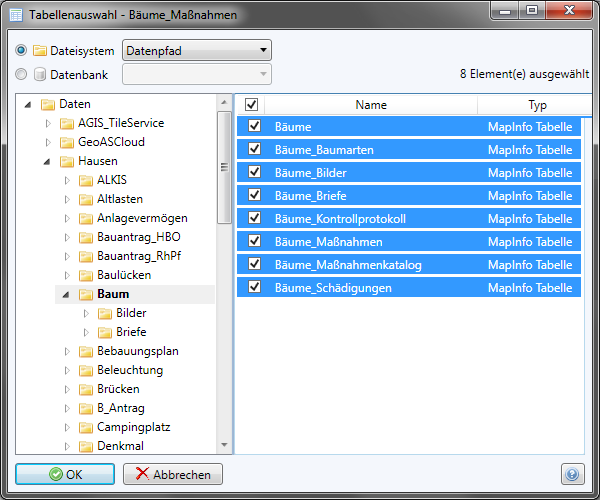The image size is (600, 500).
Task: Click the AGIS_TileService folder icon
Action: pyautogui.click(x=67, y=123)
